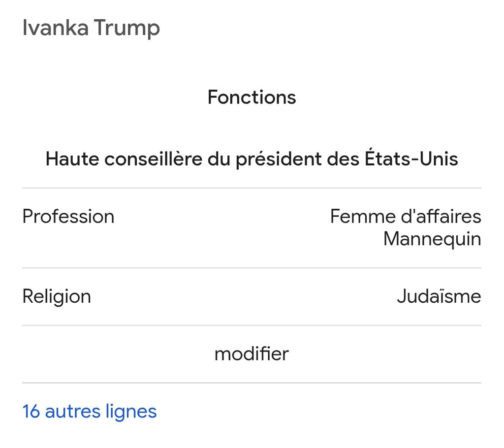Screen dimensions: 504x448
Task: Expand the 16 autres lignes section
Action: click(x=90, y=411)
